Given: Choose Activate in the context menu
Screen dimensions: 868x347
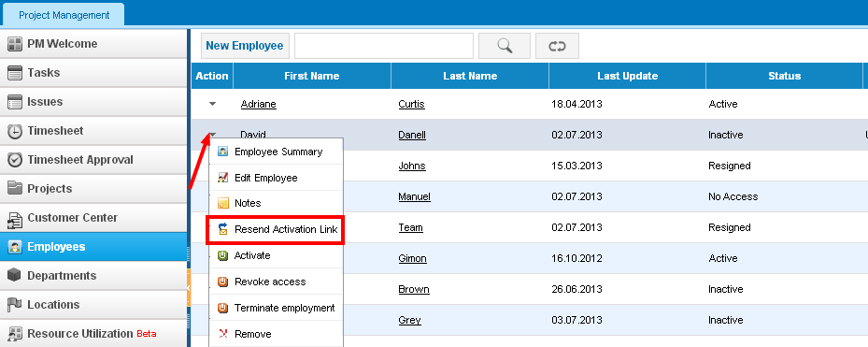Looking at the screenshot, I should click(277, 255).
